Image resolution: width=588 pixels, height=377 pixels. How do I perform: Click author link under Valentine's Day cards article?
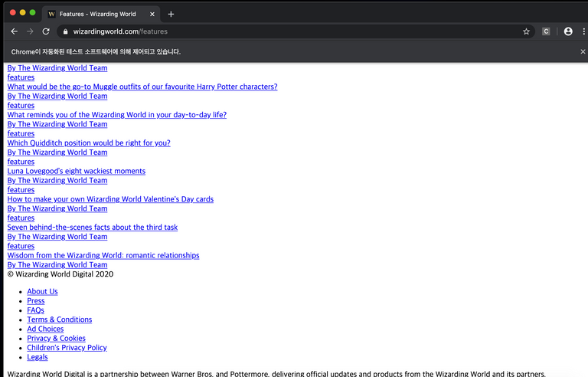(x=57, y=208)
